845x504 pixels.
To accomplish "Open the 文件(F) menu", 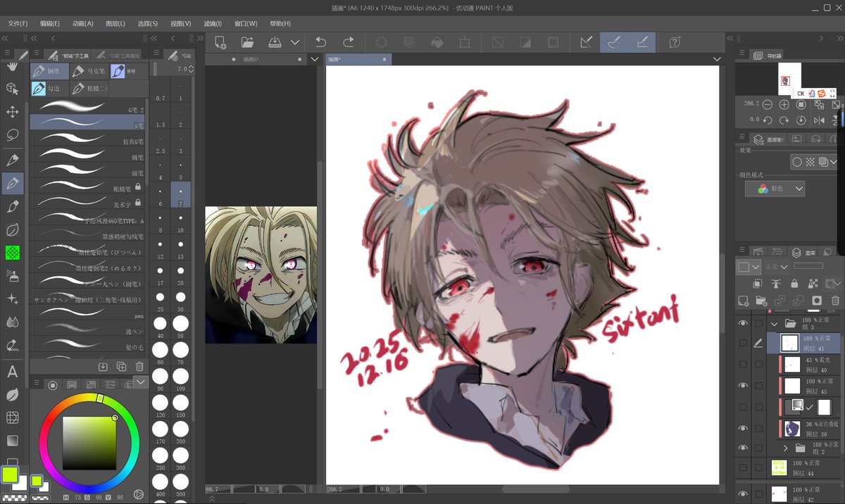I will click(18, 23).
